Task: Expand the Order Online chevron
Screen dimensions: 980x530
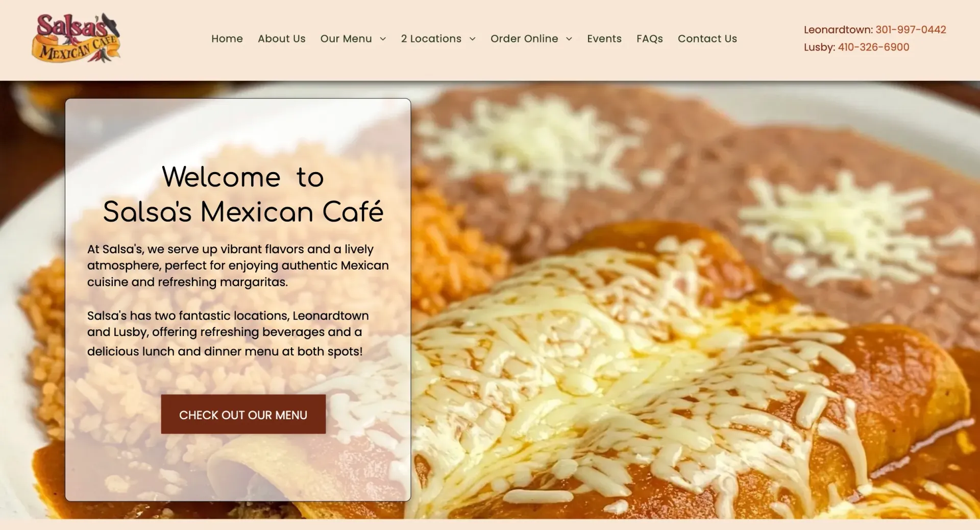Action: point(569,39)
